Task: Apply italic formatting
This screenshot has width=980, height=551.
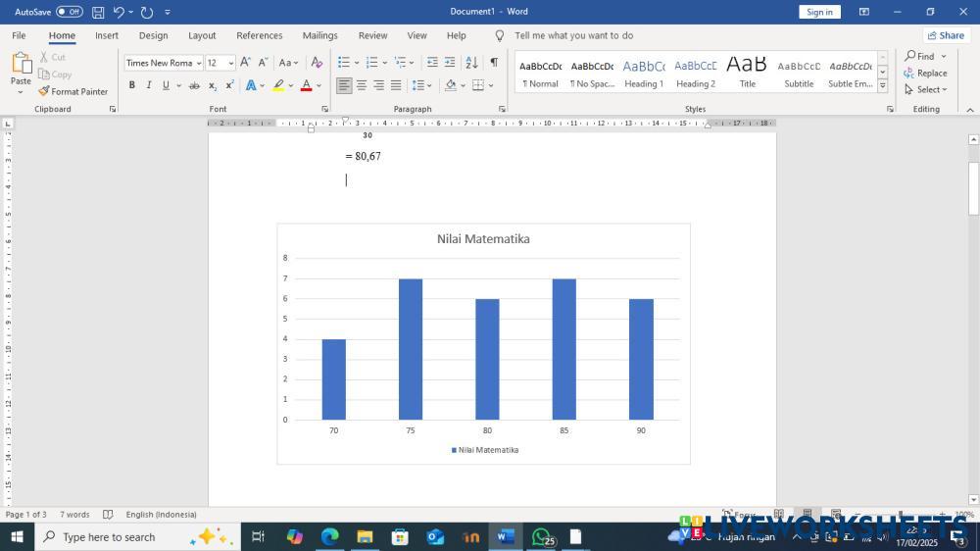Action: coord(149,85)
